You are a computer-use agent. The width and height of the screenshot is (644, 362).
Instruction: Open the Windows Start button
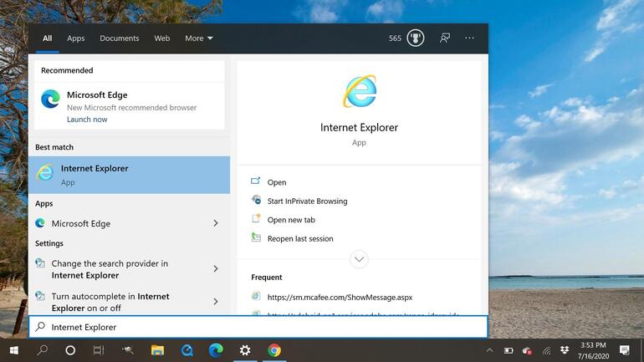[14, 350]
